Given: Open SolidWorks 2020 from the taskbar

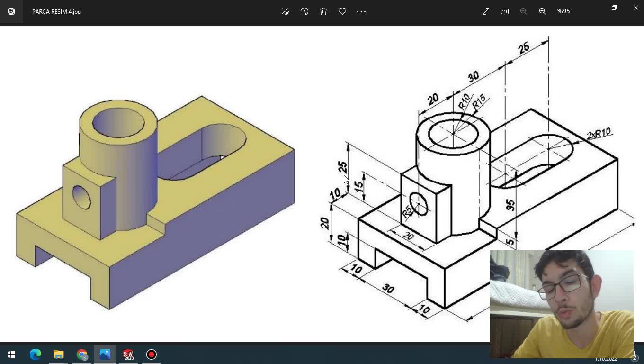Looking at the screenshot, I should click(x=128, y=354).
